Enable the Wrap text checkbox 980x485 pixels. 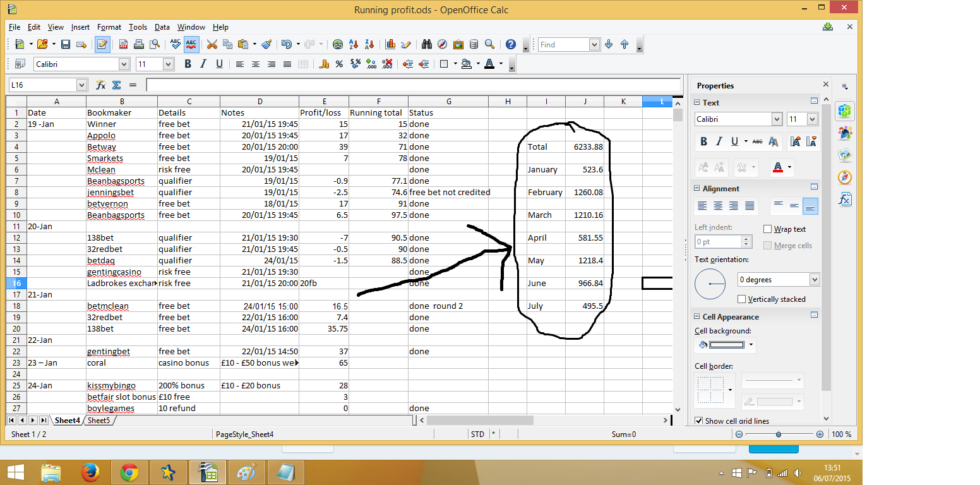[x=768, y=229]
